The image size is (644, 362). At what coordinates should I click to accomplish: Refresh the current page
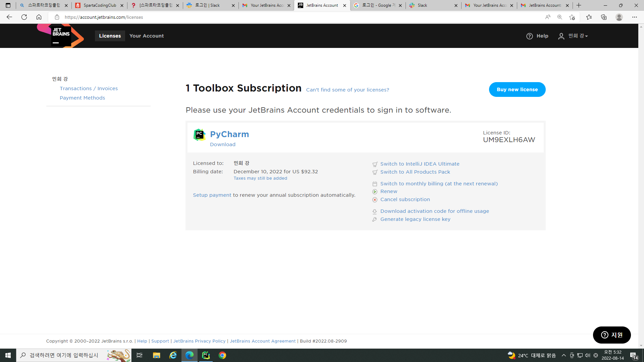pos(24,17)
